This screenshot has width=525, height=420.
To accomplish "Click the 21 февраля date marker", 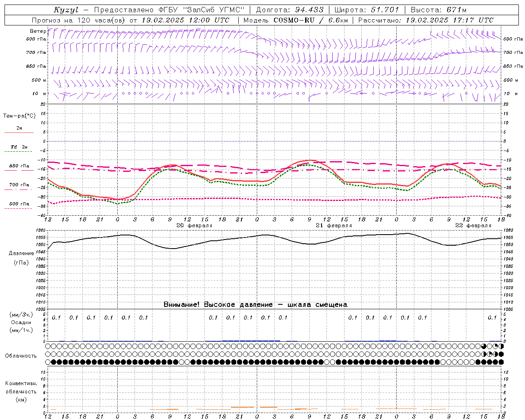I will coord(334,226).
